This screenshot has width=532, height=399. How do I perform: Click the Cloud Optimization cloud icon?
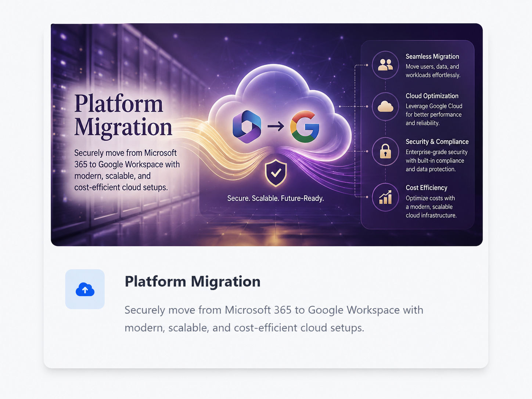tap(385, 107)
